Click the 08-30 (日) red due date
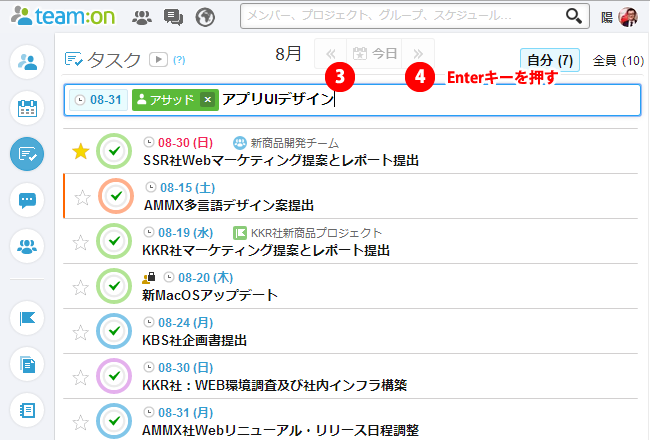Image resolution: width=650 pixels, height=440 pixels. pyautogui.click(x=185, y=143)
